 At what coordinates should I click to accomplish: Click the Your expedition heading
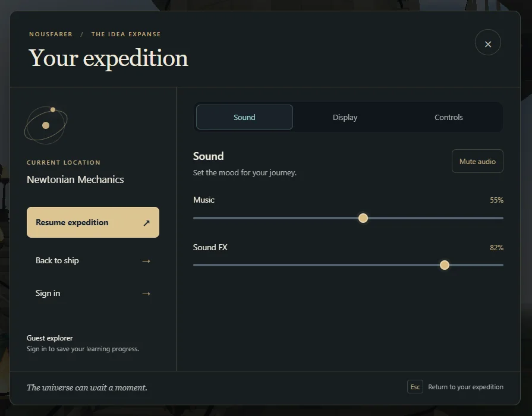(108, 58)
